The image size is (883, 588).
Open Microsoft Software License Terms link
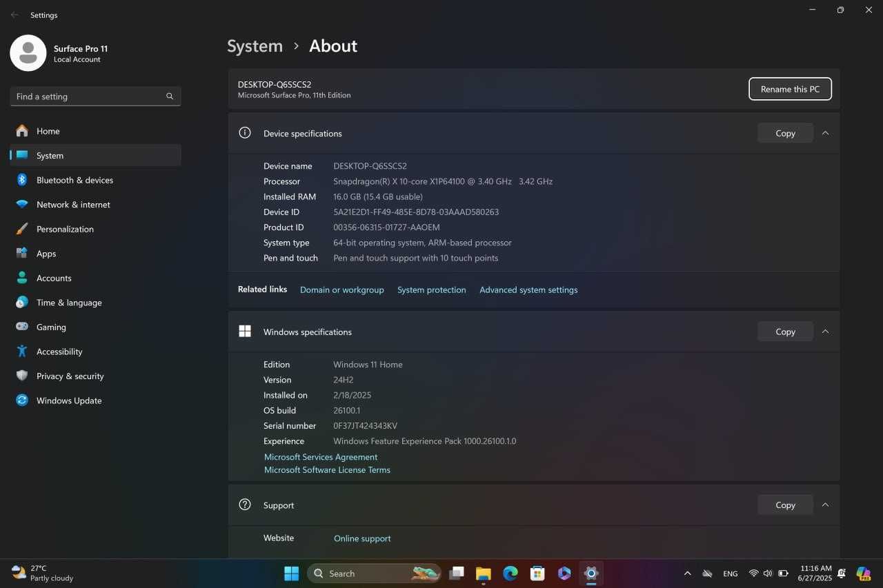coord(327,470)
